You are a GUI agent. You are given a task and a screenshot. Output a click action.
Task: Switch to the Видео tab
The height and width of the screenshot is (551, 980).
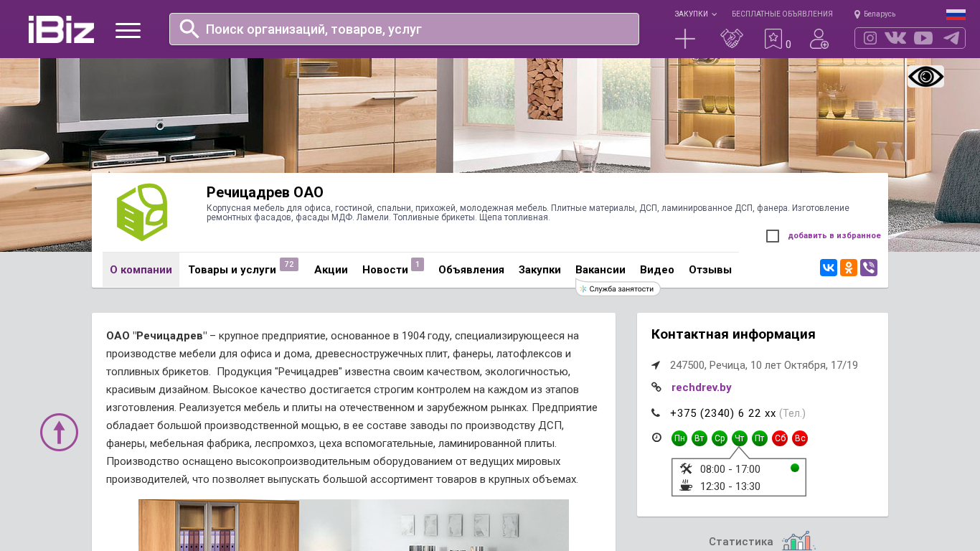click(x=657, y=270)
